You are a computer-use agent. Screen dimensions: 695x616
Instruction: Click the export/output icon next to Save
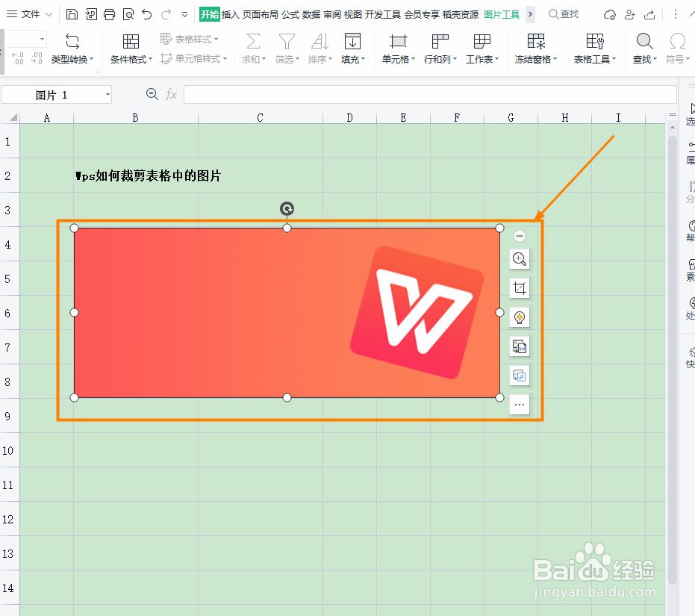click(x=91, y=14)
